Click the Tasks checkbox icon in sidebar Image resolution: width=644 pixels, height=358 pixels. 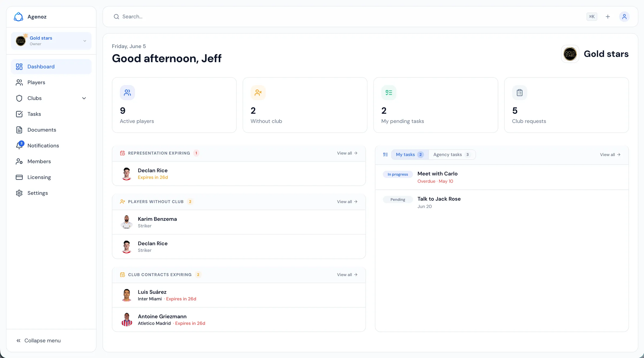19,114
